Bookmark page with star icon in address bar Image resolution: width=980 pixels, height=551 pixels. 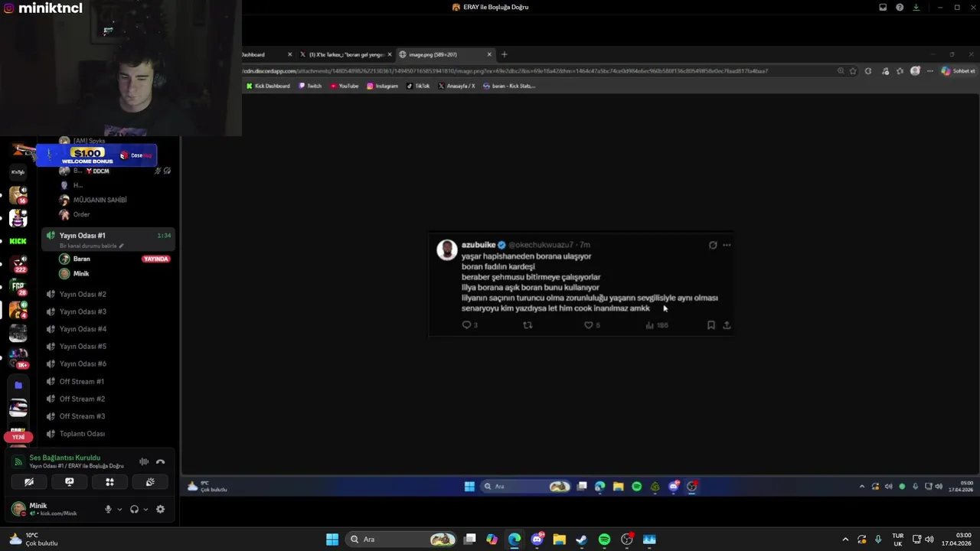(x=853, y=70)
